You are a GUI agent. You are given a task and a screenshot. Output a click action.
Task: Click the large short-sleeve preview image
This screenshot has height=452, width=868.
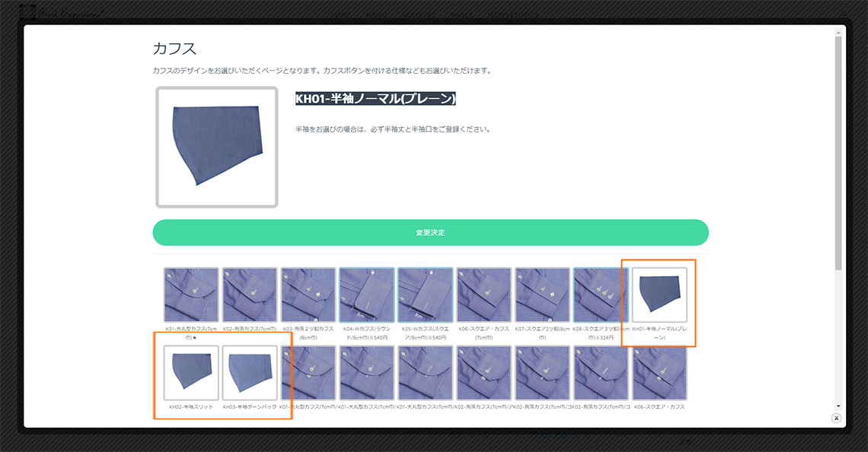coord(217,147)
